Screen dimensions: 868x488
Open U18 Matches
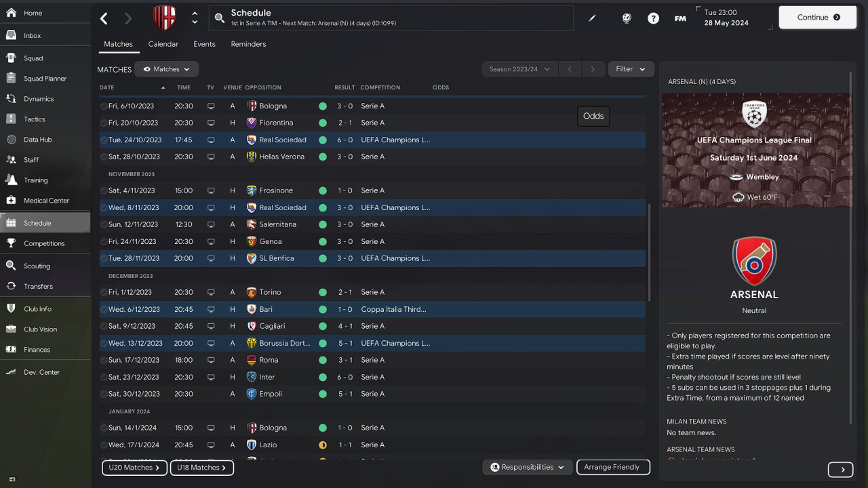point(201,468)
